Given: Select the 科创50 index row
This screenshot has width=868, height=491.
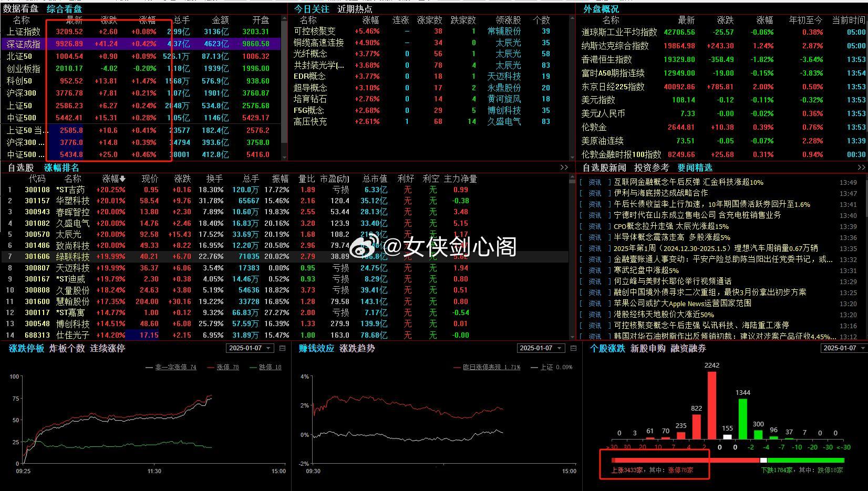Looking at the screenshot, I should [140, 81].
